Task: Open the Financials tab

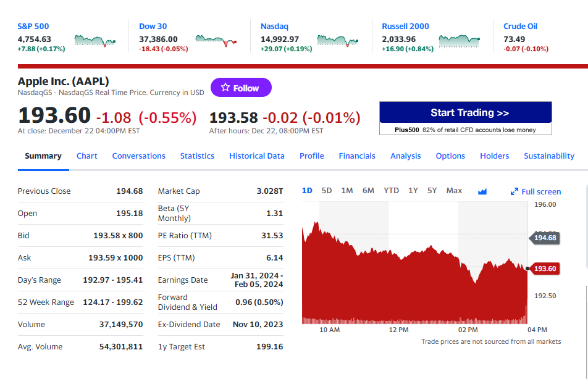Action: pyautogui.click(x=357, y=156)
